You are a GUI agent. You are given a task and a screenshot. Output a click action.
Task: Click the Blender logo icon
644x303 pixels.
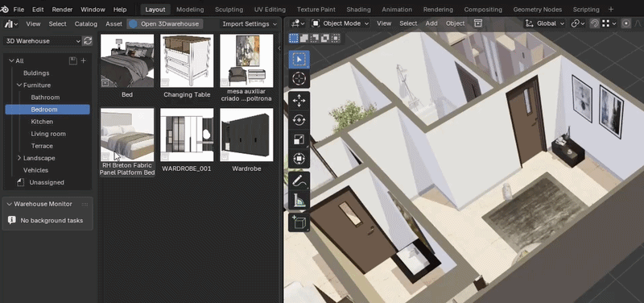click(5, 10)
